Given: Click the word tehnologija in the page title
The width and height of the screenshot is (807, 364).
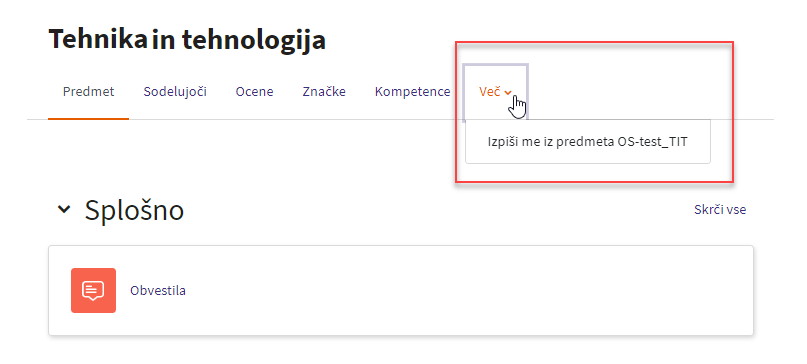Looking at the screenshot, I should point(254,40).
